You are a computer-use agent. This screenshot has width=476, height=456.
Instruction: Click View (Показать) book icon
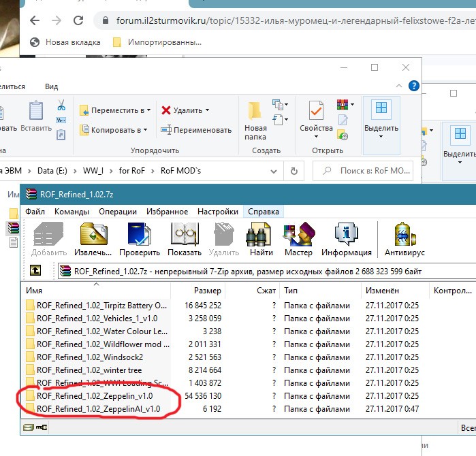tap(185, 234)
